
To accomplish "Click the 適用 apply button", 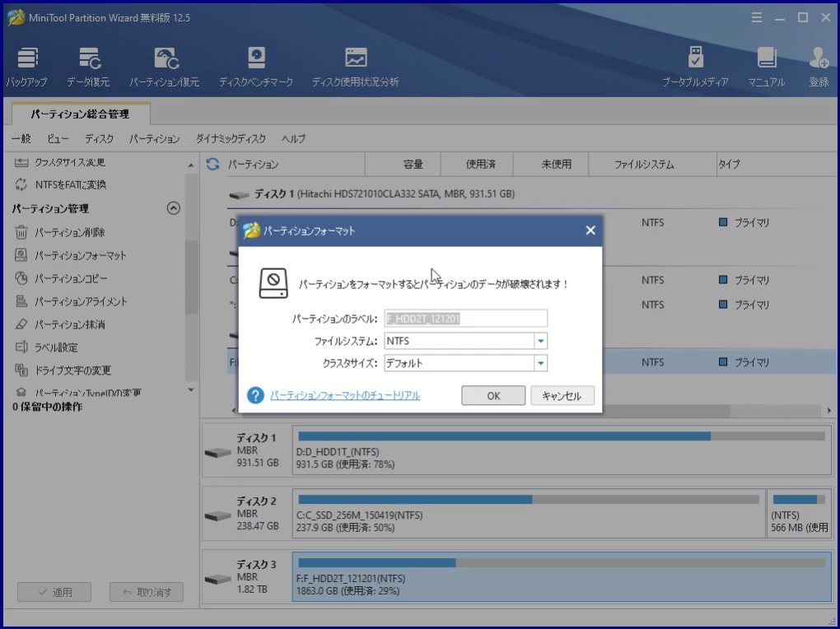I will (54, 592).
